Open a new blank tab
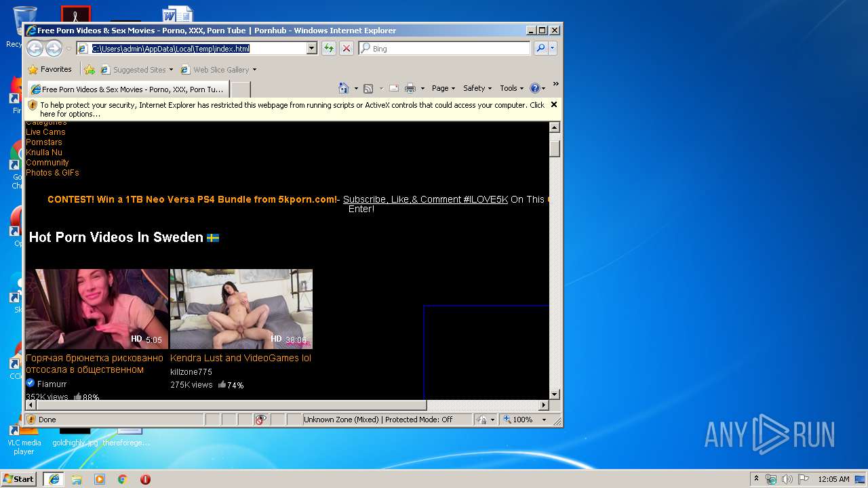 pyautogui.click(x=240, y=89)
